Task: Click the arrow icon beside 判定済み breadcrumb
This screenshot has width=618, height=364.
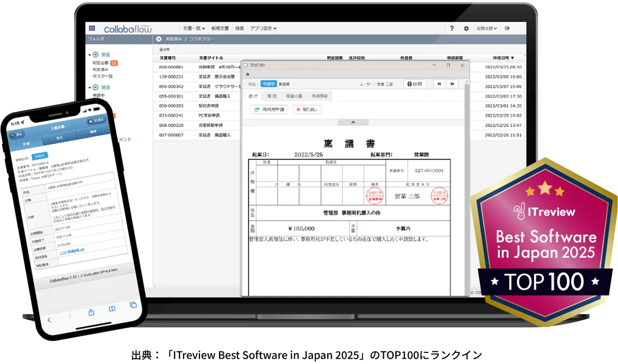Action: coord(159,38)
